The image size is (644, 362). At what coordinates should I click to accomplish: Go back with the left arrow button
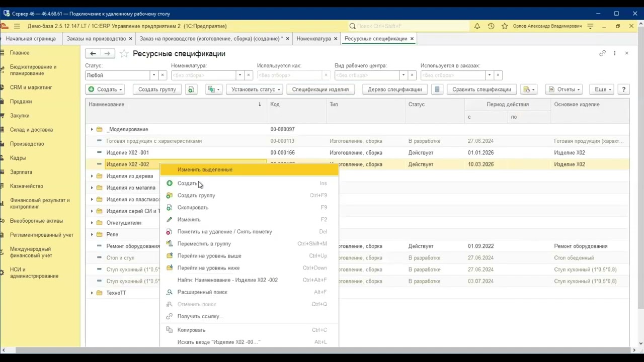coord(93,53)
